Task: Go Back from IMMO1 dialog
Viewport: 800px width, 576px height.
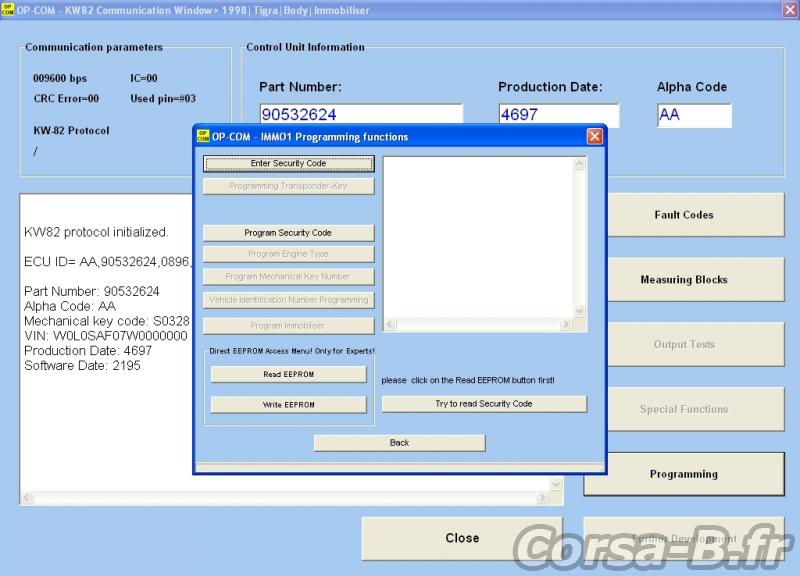Action: click(399, 443)
